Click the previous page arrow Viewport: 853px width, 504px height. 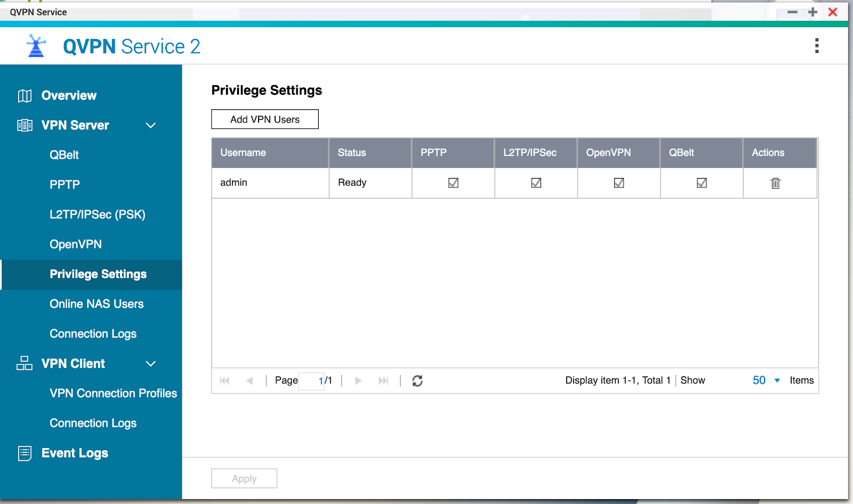click(250, 381)
